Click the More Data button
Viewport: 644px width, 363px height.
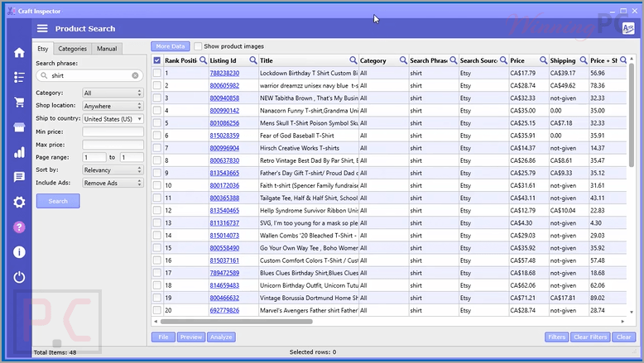pyautogui.click(x=171, y=46)
